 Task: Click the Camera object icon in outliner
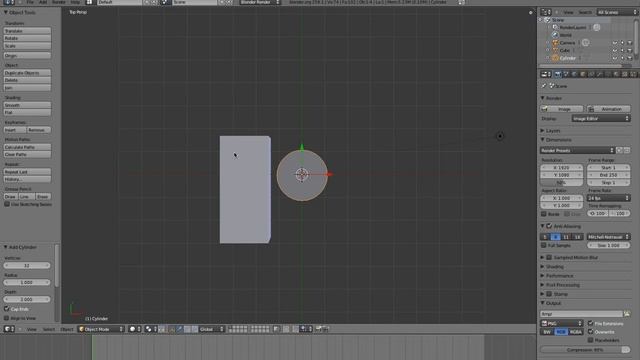point(555,42)
